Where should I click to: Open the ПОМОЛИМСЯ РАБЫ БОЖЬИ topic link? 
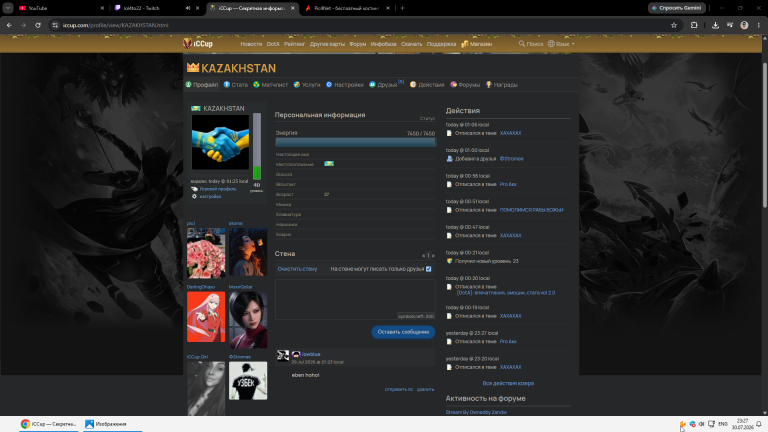click(x=531, y=210)
